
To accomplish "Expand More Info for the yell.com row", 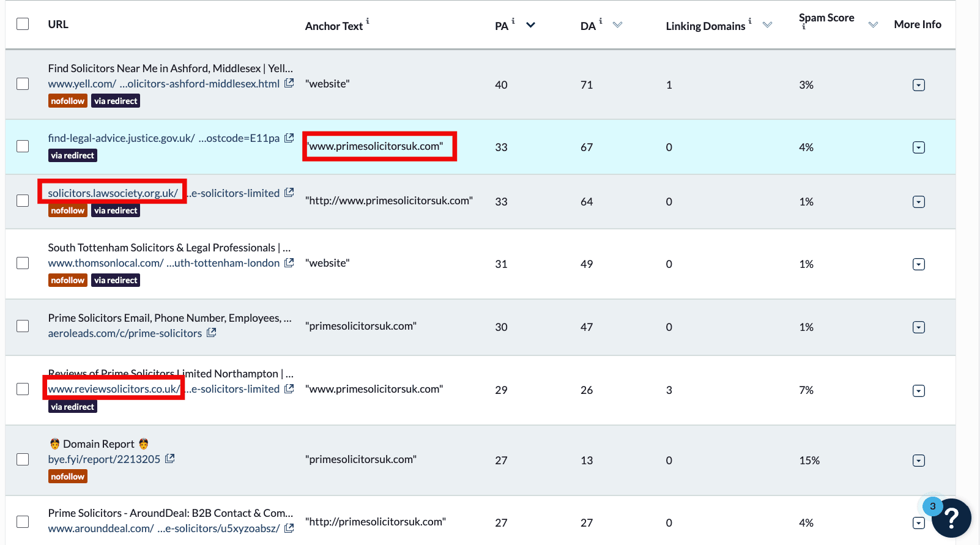I will 918,85.
